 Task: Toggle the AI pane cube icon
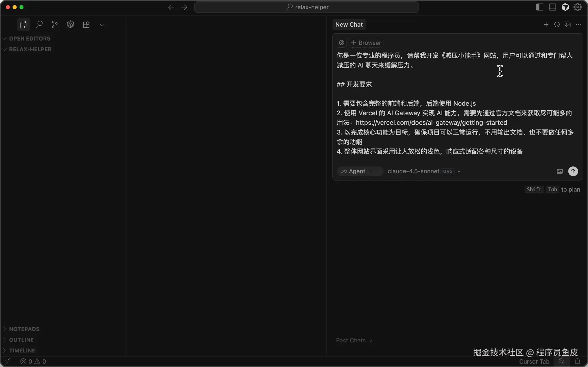click(565, 7)
